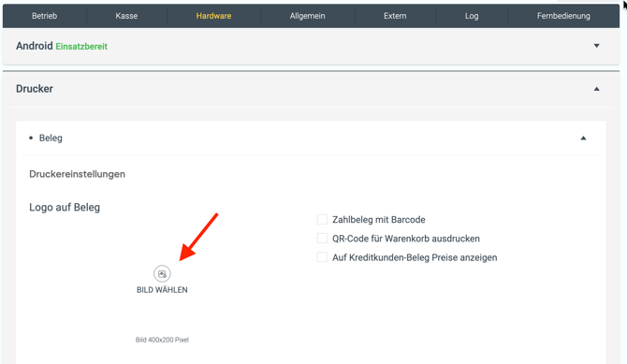The width and height of the screenshot is (627, 364).
Task: Open the Extern tab
Action: point(395,16)
